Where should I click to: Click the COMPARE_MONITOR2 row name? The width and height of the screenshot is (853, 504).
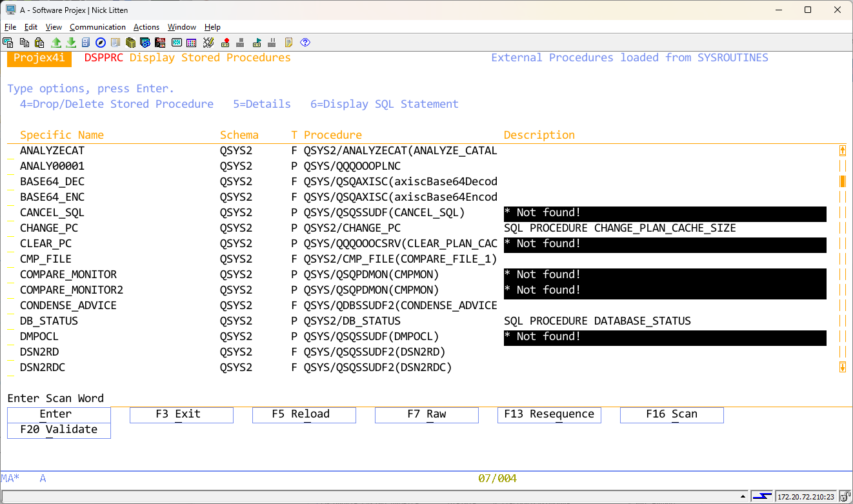tap(72, 290)
